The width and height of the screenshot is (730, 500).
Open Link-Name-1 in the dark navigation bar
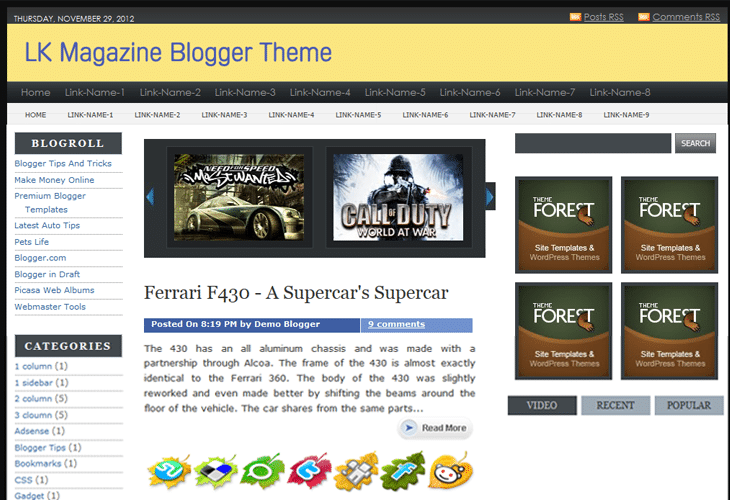pos(95,92)
